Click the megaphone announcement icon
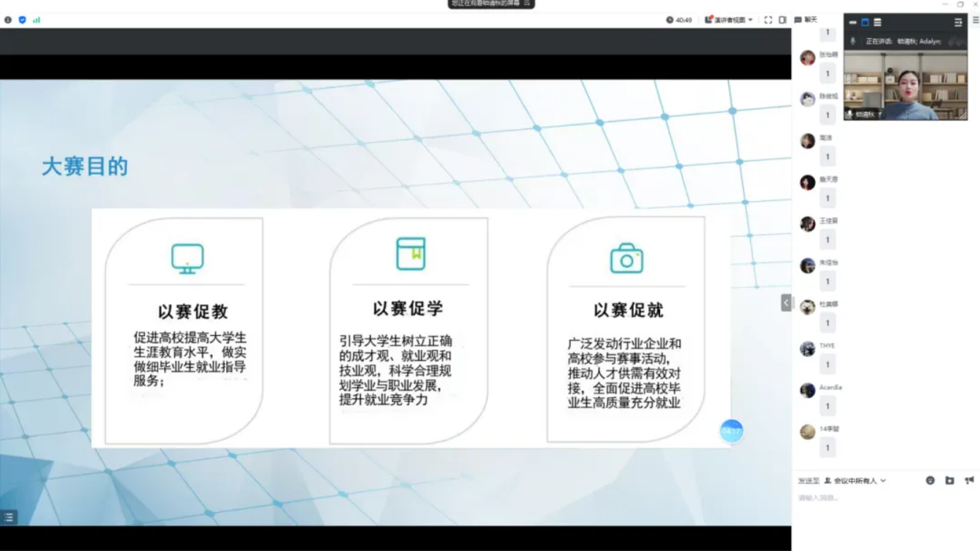The height and width of the screenshot is (551, 980). pos(969,481)
